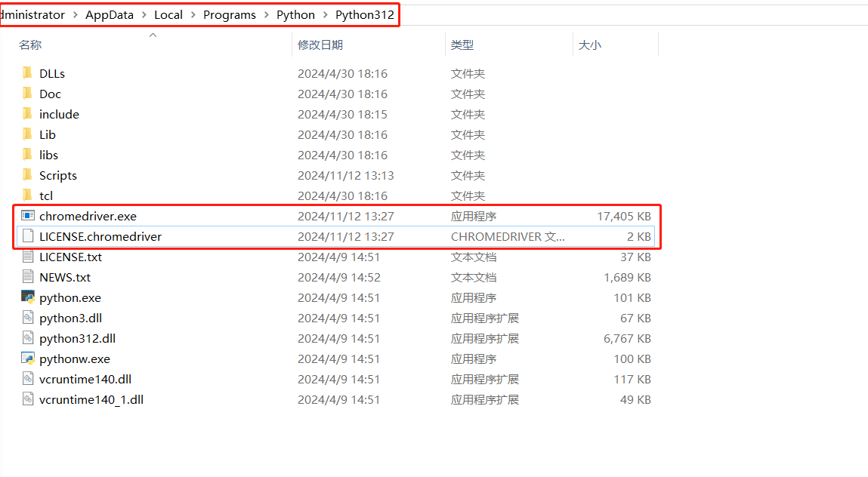Click the vcruntime140.dll file icon

[28, 379]
